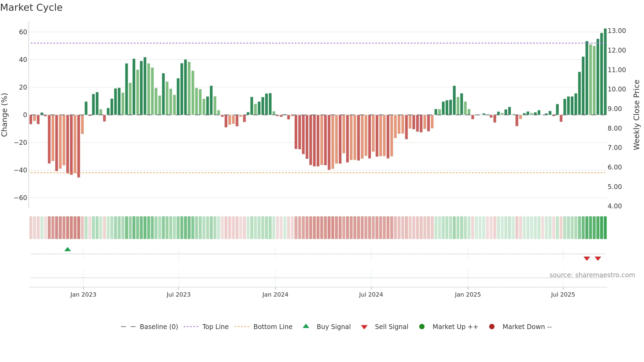Image resolution: width=644 pixels, height=362 pixels.
Task: Click the Weekly Close Price axis title
Action: click(x=636, y=115)
